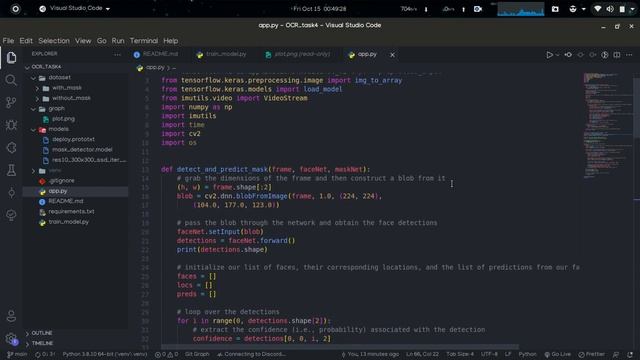
Task: Change Tab Size: 4 setting
Action: pos(460,354)
